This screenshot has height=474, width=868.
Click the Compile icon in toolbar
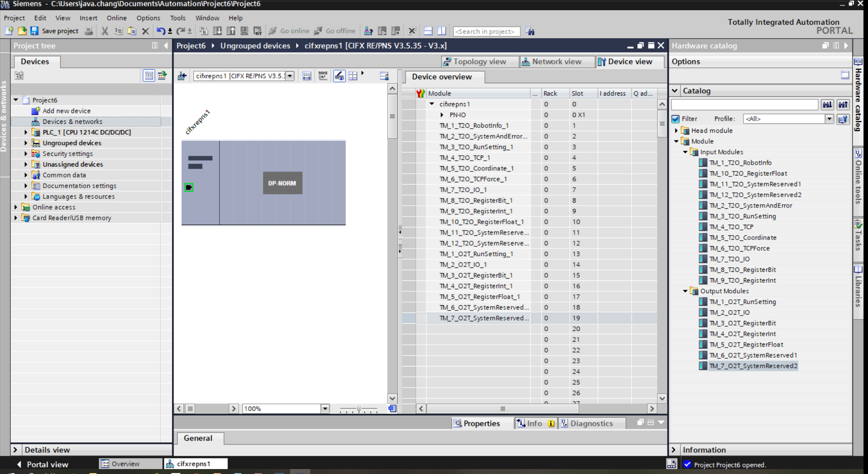click(204, 31)
